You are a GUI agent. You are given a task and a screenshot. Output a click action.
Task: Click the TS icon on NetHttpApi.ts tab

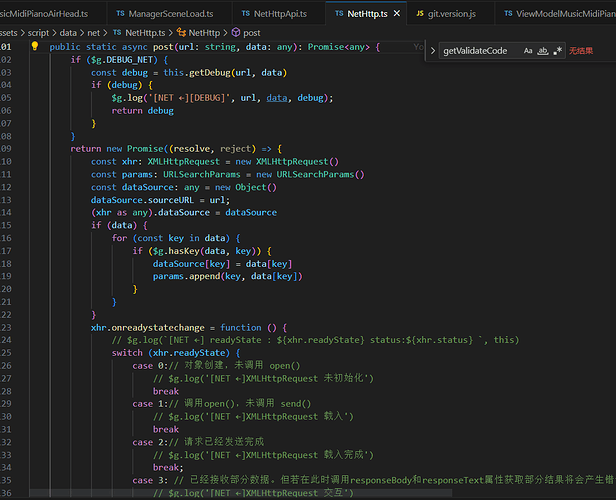tap(246, 14)
